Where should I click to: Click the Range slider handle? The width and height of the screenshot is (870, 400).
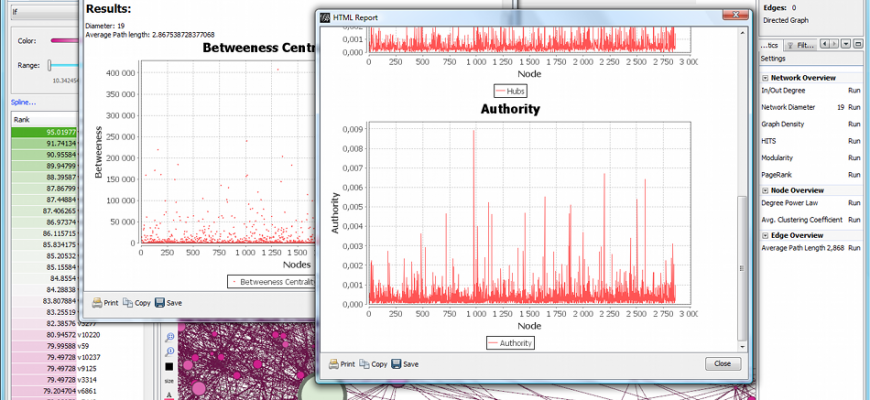click(50, 65)
